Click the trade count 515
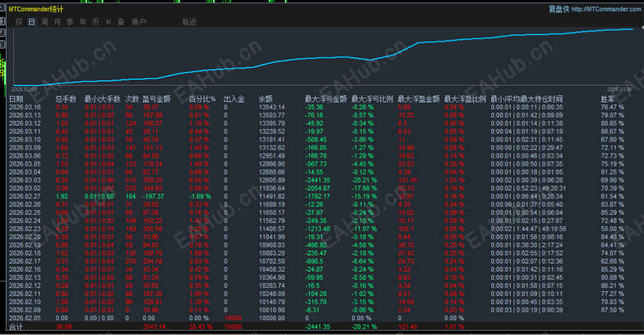Image resolution: width=644 pixels, height=335 pixels. coord(130,180)
